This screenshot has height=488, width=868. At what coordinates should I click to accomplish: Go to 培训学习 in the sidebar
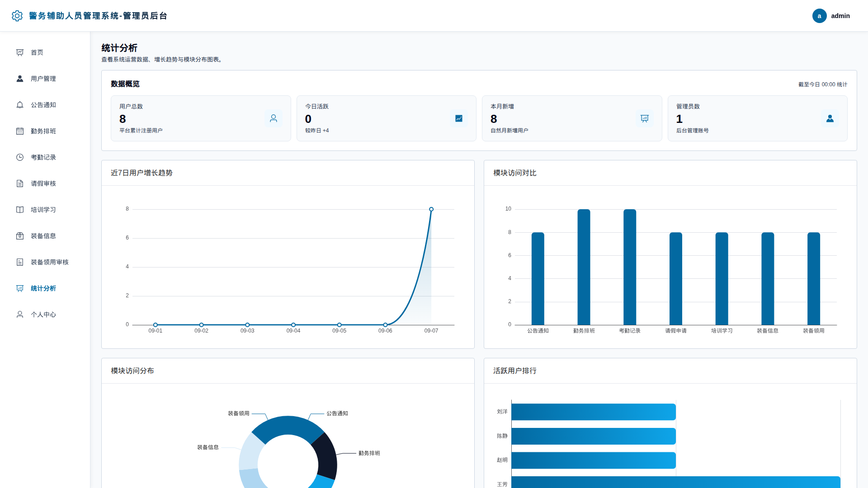[x=45, y=210]
